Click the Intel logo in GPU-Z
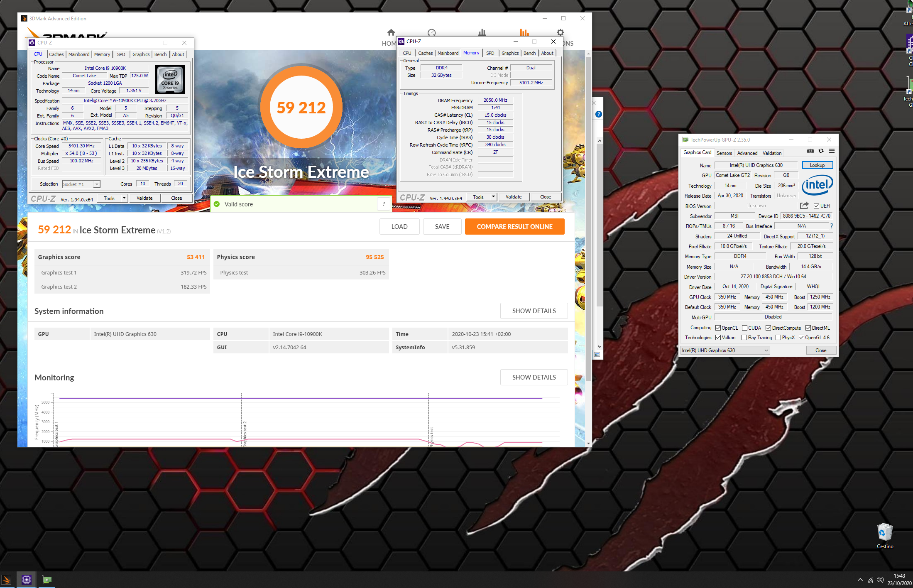This screenshot has width=913, height=588. (817, 185)
